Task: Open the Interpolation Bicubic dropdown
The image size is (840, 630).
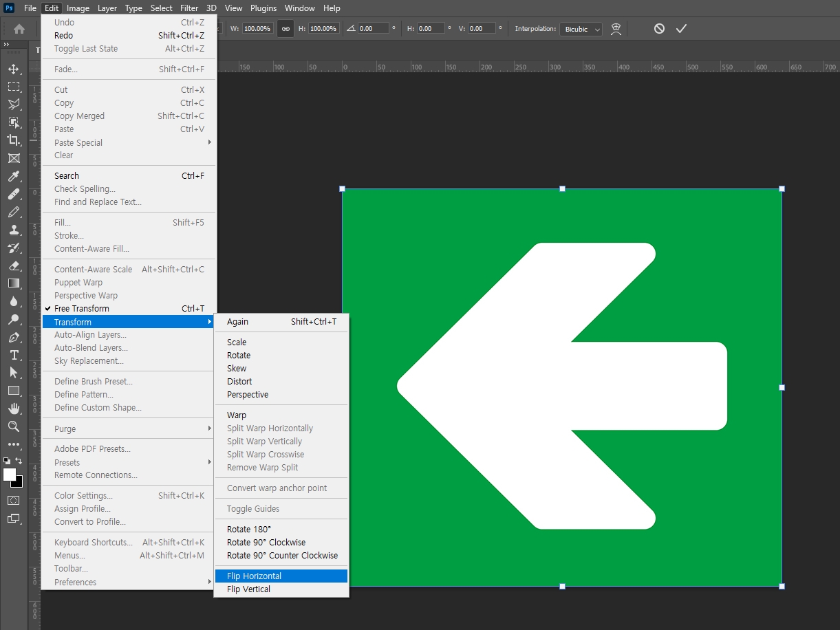Action: click(581, 29)
